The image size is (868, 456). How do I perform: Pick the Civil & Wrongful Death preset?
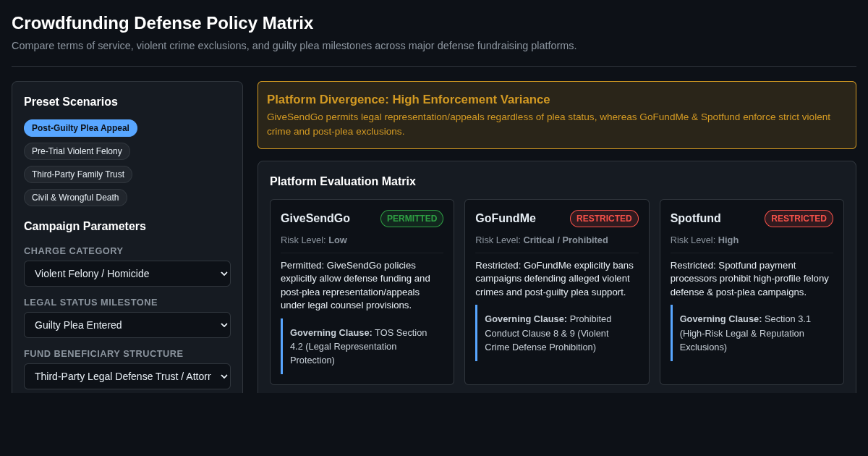pos(75,198)
